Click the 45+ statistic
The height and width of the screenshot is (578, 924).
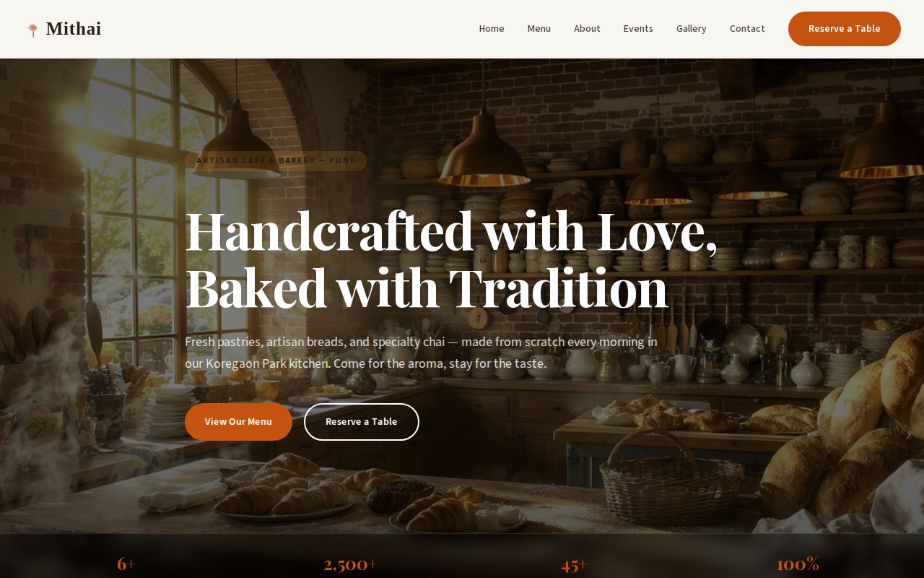pyautogui.click(x=574, y=564)
